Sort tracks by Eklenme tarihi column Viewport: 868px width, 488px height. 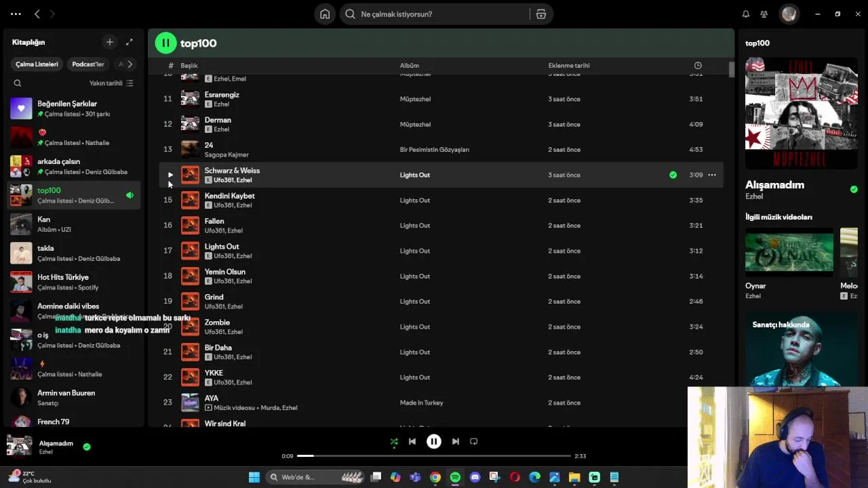(569, 66)
